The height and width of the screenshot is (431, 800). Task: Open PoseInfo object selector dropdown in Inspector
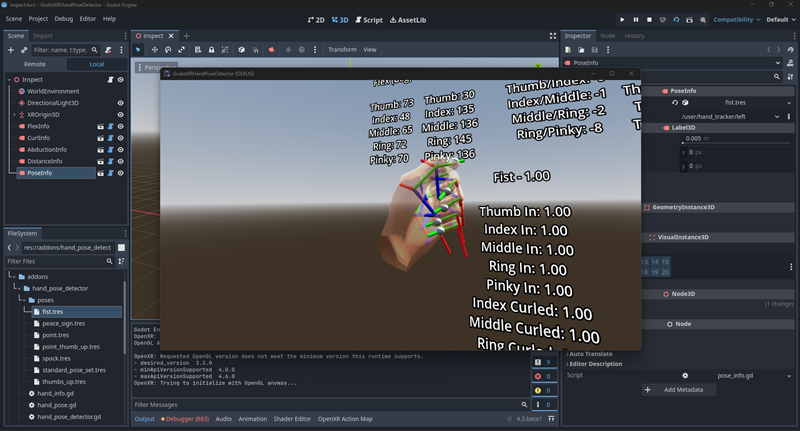click(778, 63)
